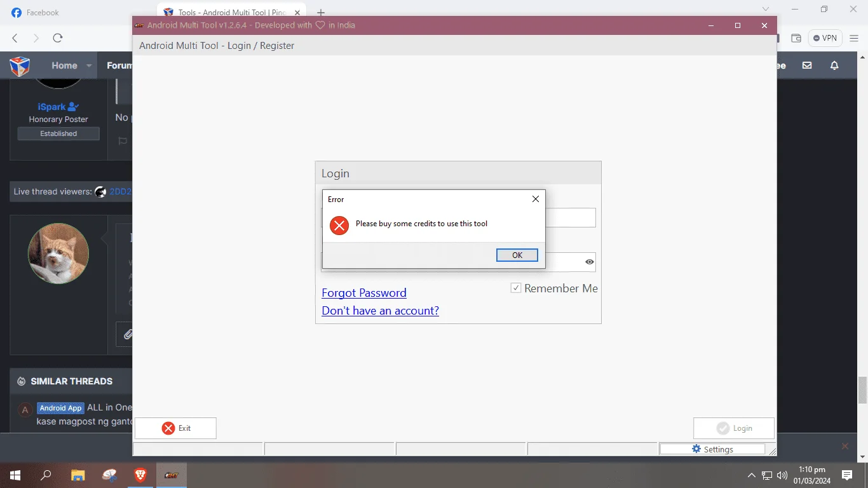This screenshot has width=868, height=488.
Task: Open the Forgot Password link
Action: click(364, 292)
